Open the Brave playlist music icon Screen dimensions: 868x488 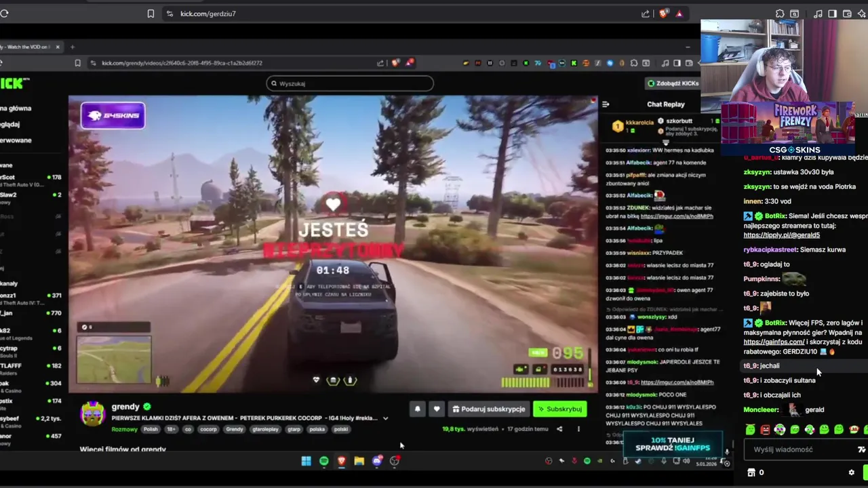(x=818, y=14)
